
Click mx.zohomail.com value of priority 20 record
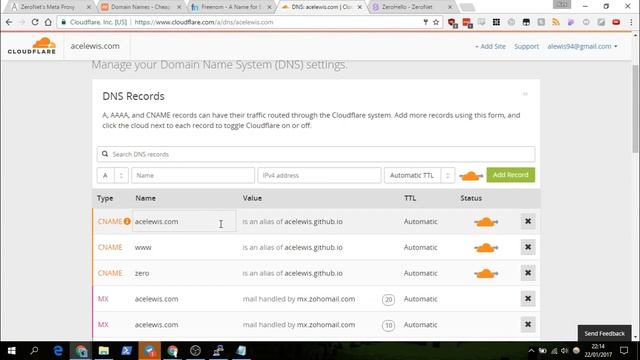coord(326,299)
